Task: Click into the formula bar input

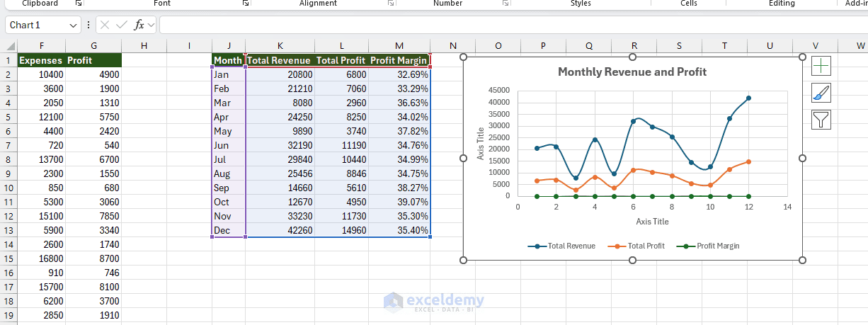Action: coord(513,25)
